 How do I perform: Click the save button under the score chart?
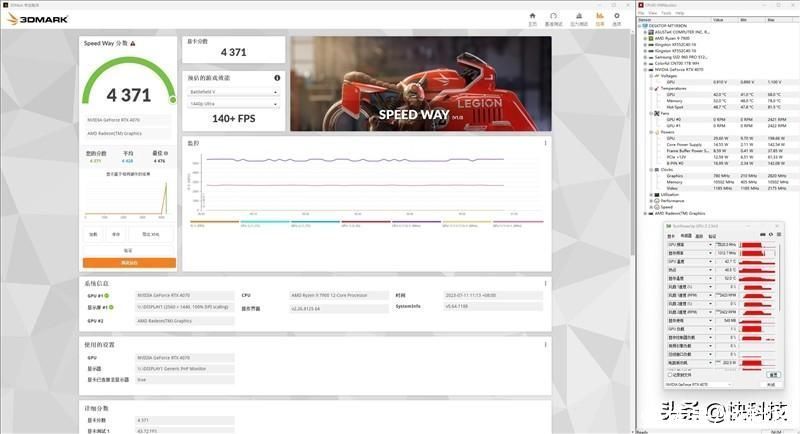(x=116, y=235)
